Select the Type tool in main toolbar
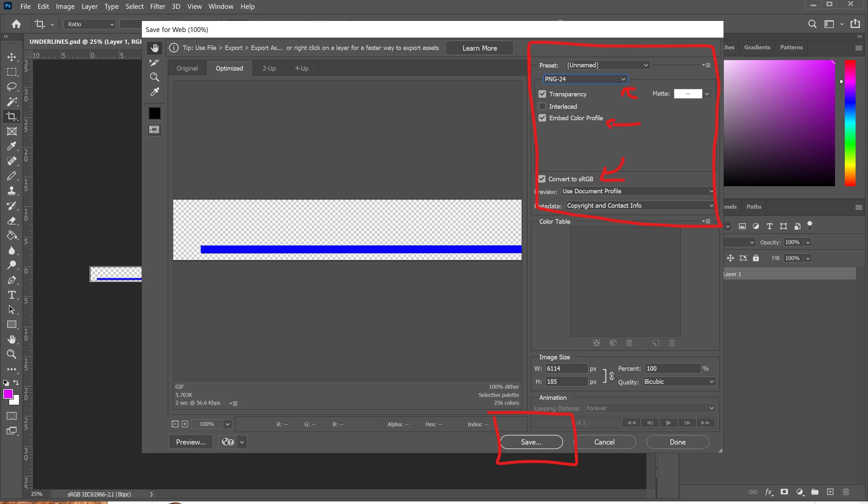Screen dimensions: 868x504 [x=12, y=295]
